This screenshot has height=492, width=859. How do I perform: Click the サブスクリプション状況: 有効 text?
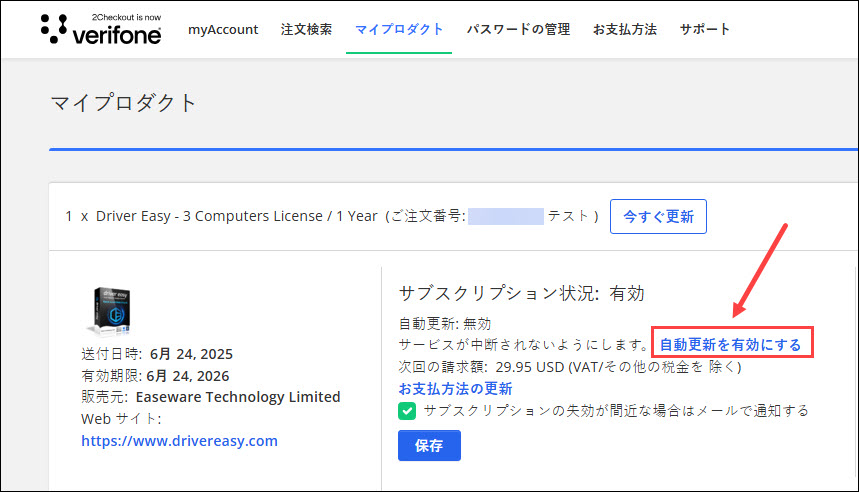[522, 293]
